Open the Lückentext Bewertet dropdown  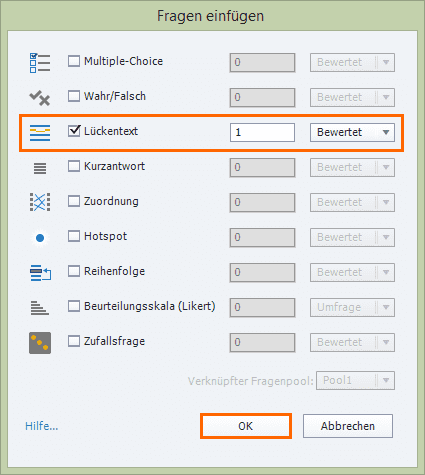(x=352, y=132)
